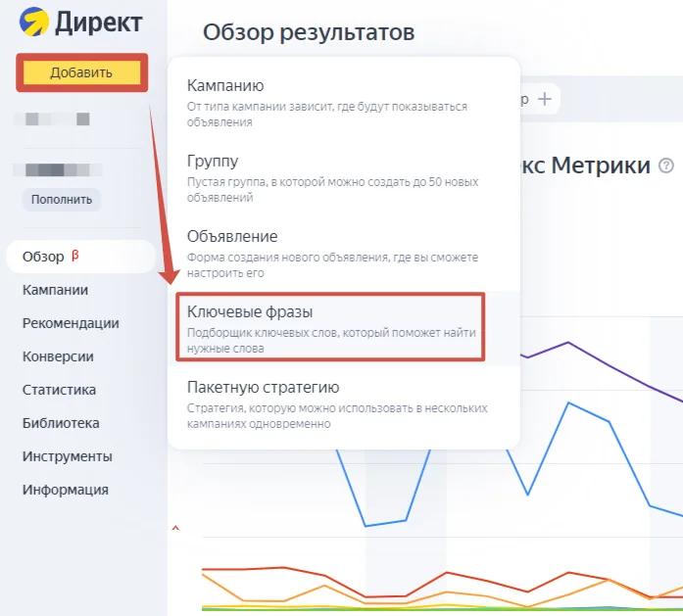This screenshot has height=616, width=683.
Task: Open Конверсии in the sidebar
Action: tap(58, 356)
